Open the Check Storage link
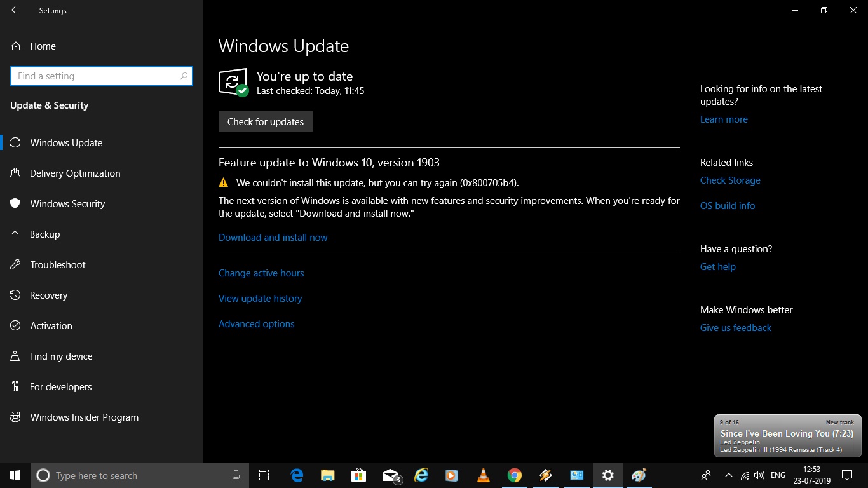The image size is (868, 488). tap(730, 180)
